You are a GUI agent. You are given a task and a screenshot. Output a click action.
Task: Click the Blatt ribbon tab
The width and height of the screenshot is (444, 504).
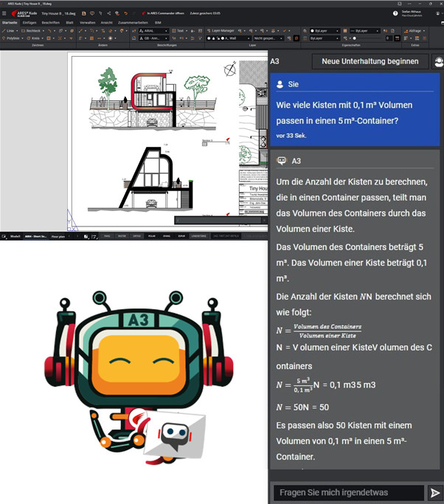70,23
